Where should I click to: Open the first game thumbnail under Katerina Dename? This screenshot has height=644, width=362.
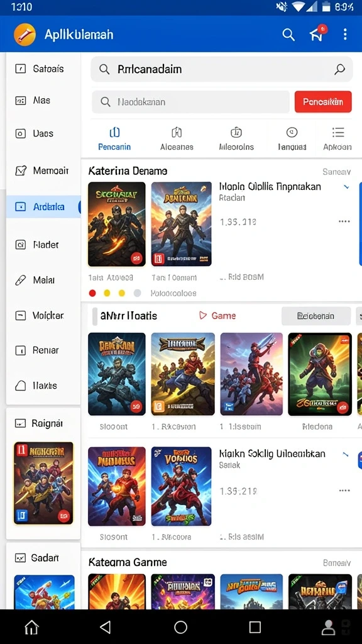116,225
